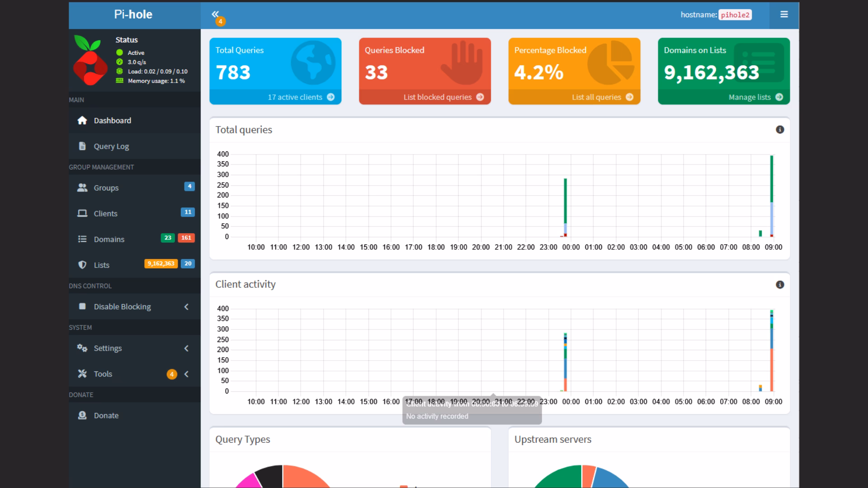The width and height of the screenshot is (868, 488).
Task: Click the 09:00 bar in Client activity chart
Action: pyautogui.click(x=772, y=351)
